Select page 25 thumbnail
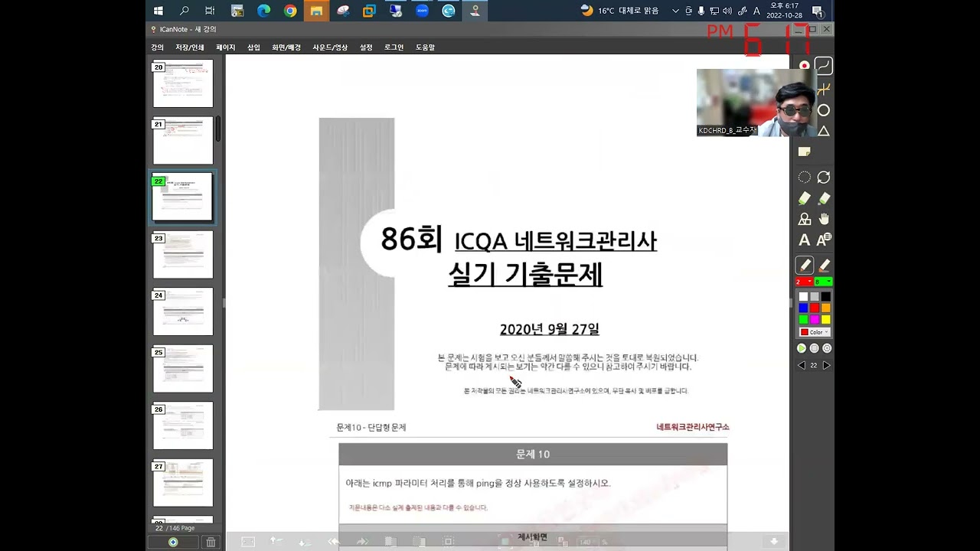The width and height of the screenshot is (980, 551). tap(183, 369)
